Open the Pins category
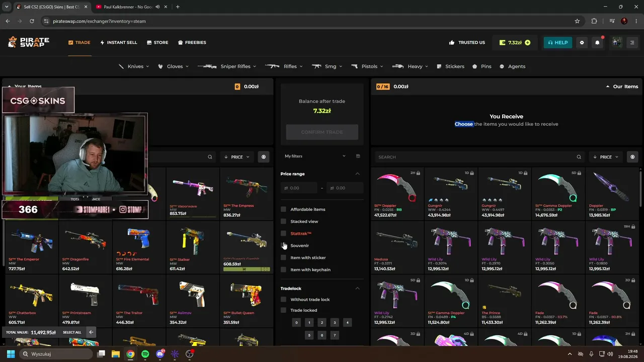Image resolution: width=644 pixels, height=362 pixels. (482, 66)
